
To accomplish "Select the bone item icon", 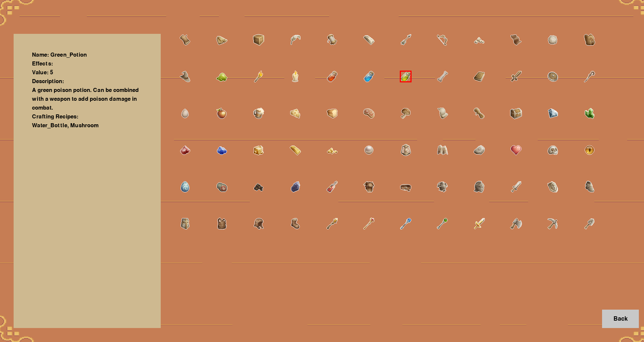I will tap(442, 76).
